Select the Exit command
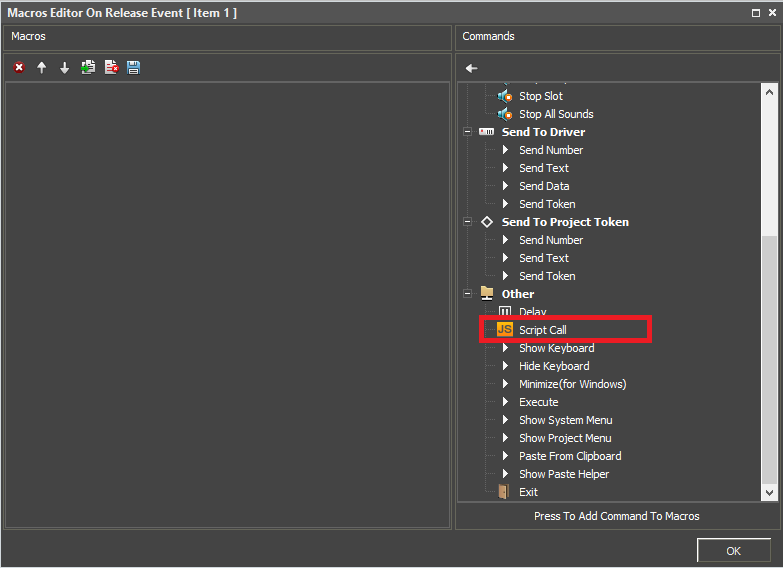This screenshot has height=568, width=783. 528,492
